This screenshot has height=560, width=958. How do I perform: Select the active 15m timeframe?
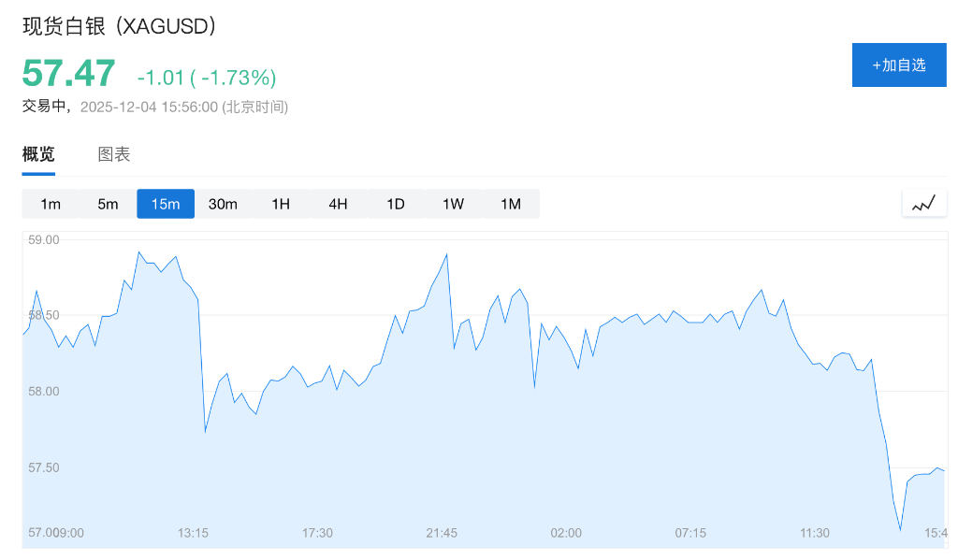[x=166, y=204]
